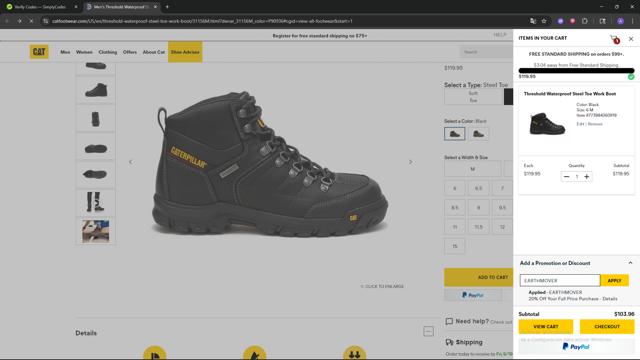Click the cart item boot thumbnail
Viewport: 640px width, 360px height.
click(x=547, y=123)
